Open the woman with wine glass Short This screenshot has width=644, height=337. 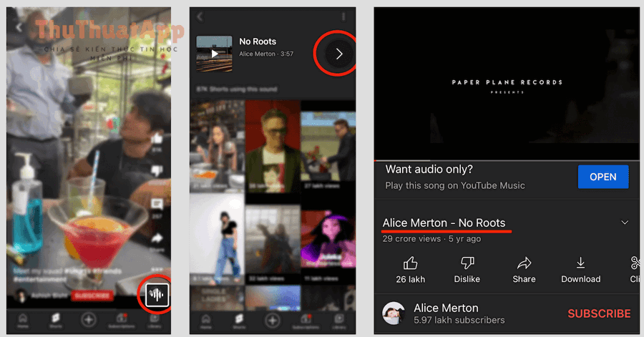click(217, 146)
